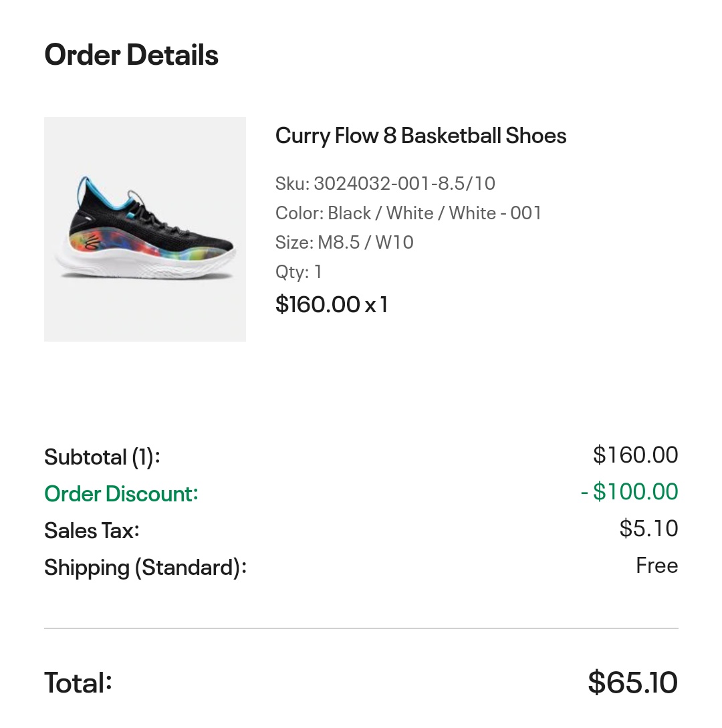Select the - $100.00 discount amount
The width and height of the screenshot is (722, 728).
[629, 492]
